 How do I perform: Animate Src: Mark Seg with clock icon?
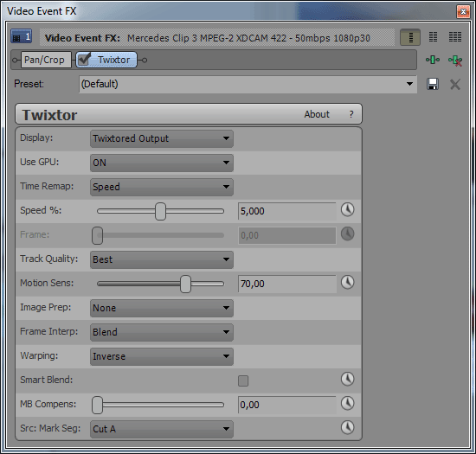coord(347,427)
